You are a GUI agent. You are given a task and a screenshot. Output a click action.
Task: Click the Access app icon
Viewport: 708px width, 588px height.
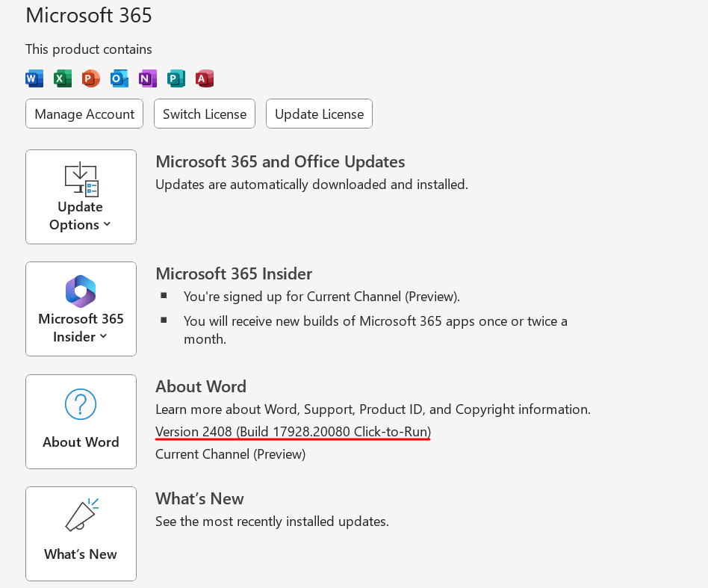point(205,78)
